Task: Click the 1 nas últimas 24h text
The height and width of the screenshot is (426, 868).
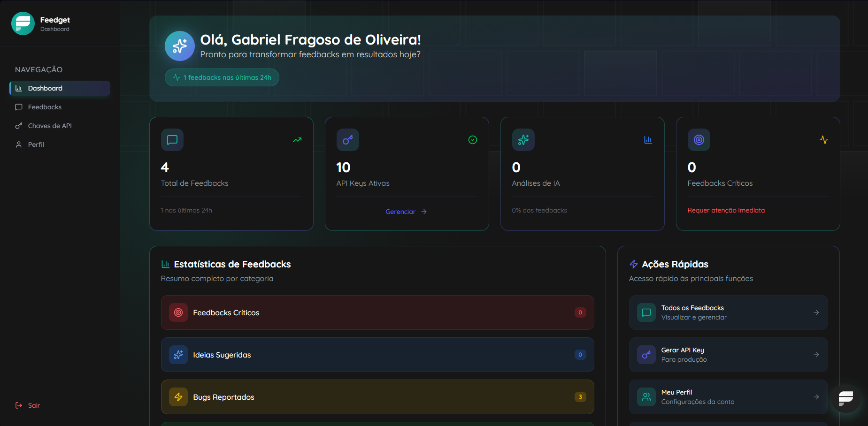Action: 186,210
